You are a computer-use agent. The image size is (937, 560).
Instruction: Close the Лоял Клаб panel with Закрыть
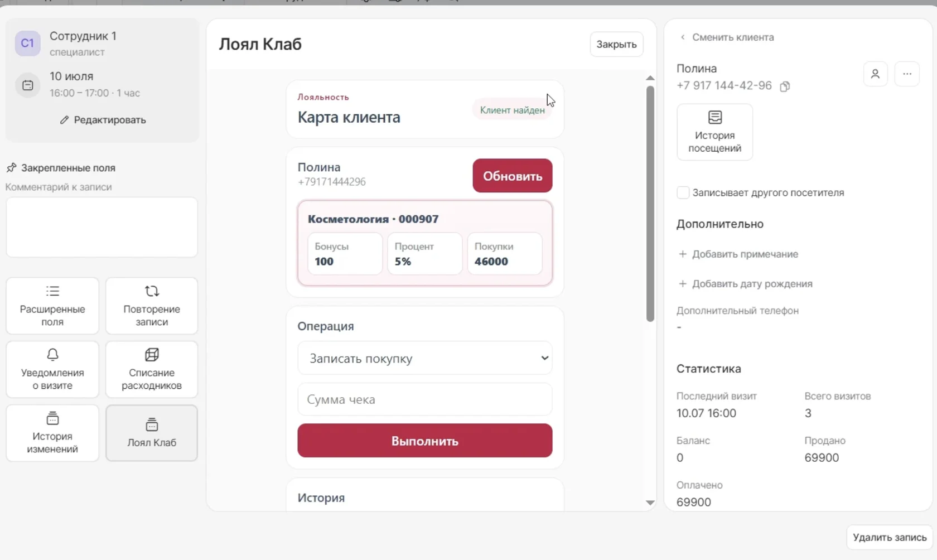(x=616, y=44)
